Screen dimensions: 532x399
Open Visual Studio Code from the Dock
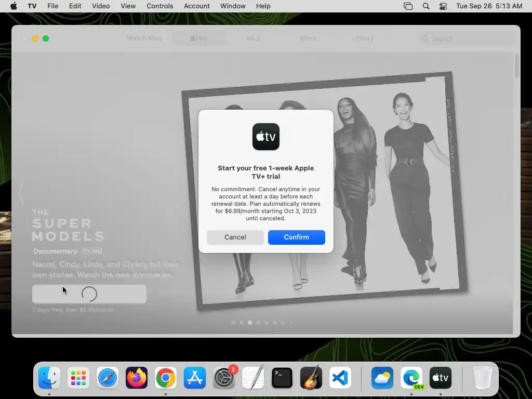(x=340, y=378)
